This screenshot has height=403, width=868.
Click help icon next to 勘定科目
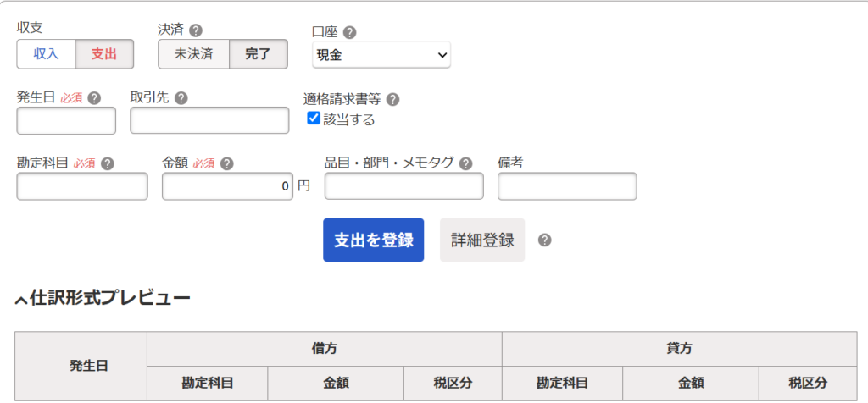[x=108, y=163]
